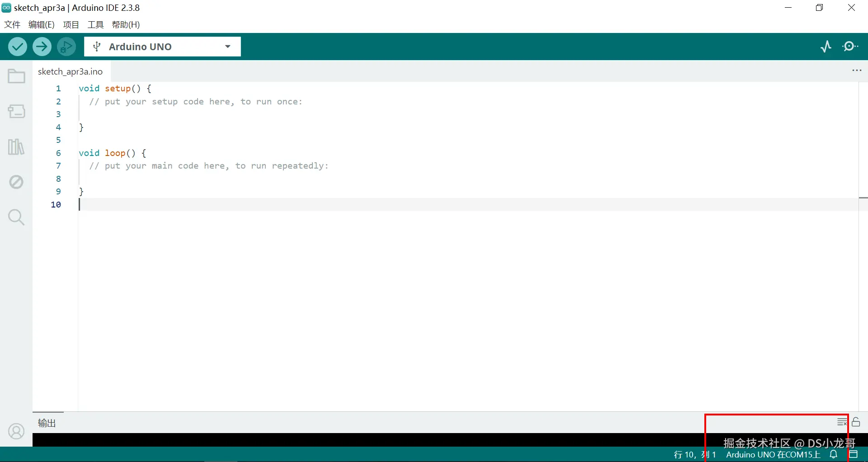The image size is (868, 462).
Task: Open the 项目 menu
Action: point(71,24)
